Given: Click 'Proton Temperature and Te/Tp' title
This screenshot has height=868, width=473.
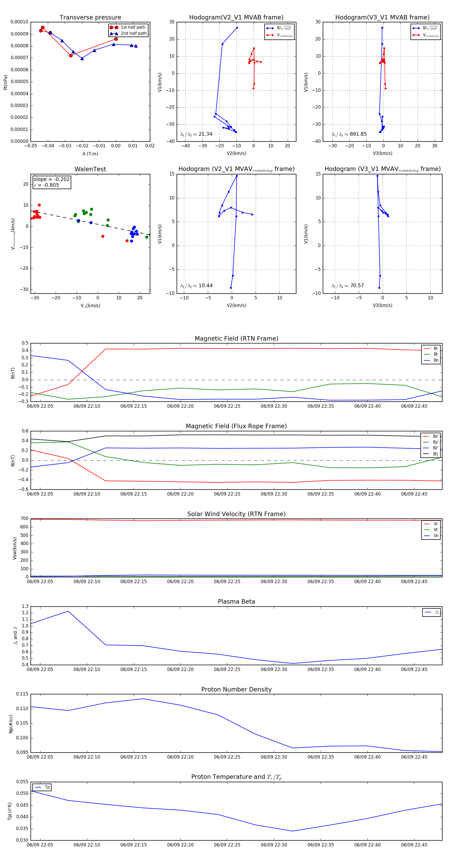Looking at the screenshot, I should (236, 777).
